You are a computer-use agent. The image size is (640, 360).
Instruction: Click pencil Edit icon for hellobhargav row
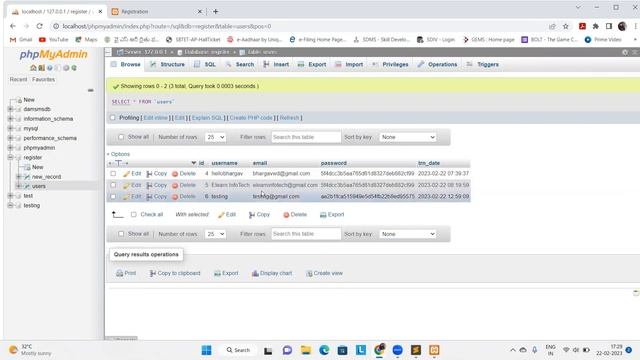point(127,174)
